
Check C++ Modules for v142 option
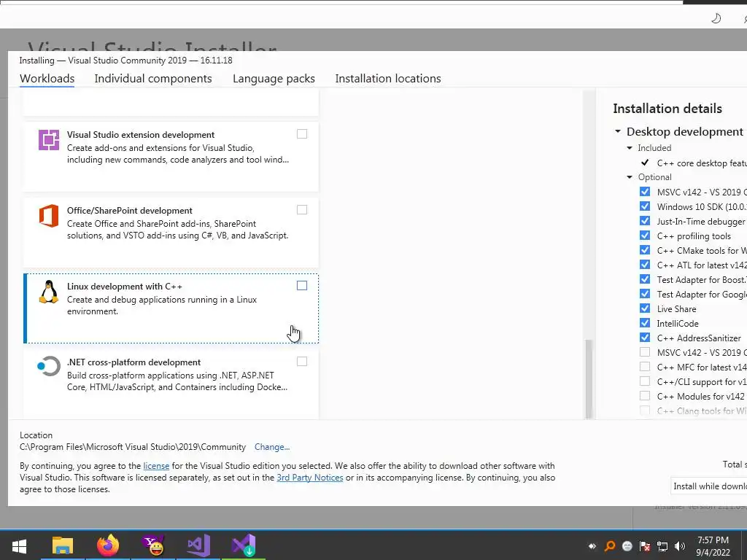645,396
